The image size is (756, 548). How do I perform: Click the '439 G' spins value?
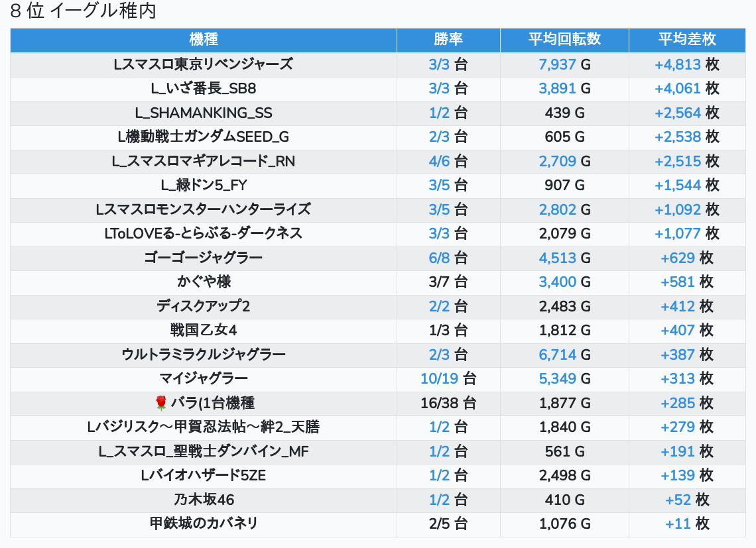click(564, 113)
